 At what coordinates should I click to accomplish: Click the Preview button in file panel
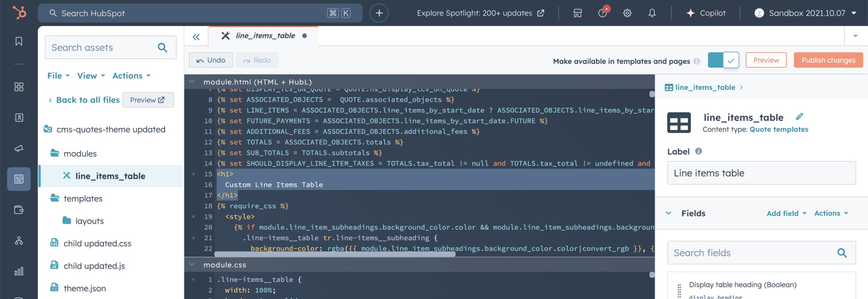148,100
